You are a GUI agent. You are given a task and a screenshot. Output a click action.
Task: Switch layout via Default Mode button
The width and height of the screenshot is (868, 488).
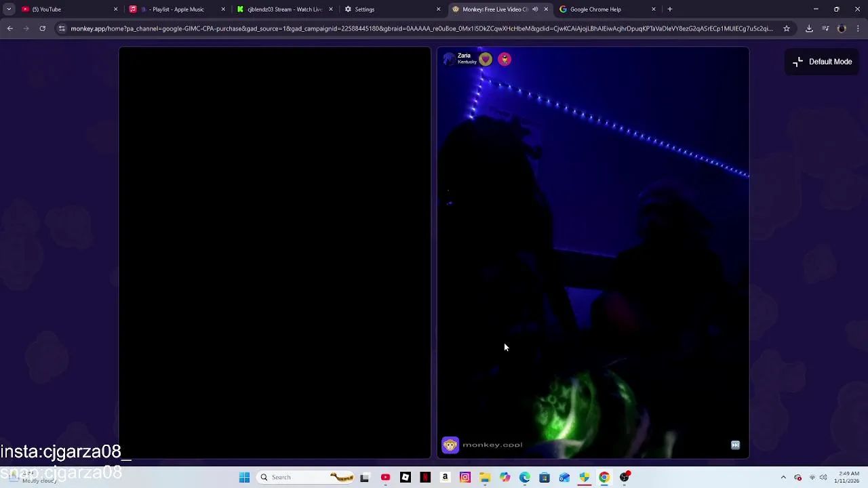pyautogui.click(x=822, y=62)
